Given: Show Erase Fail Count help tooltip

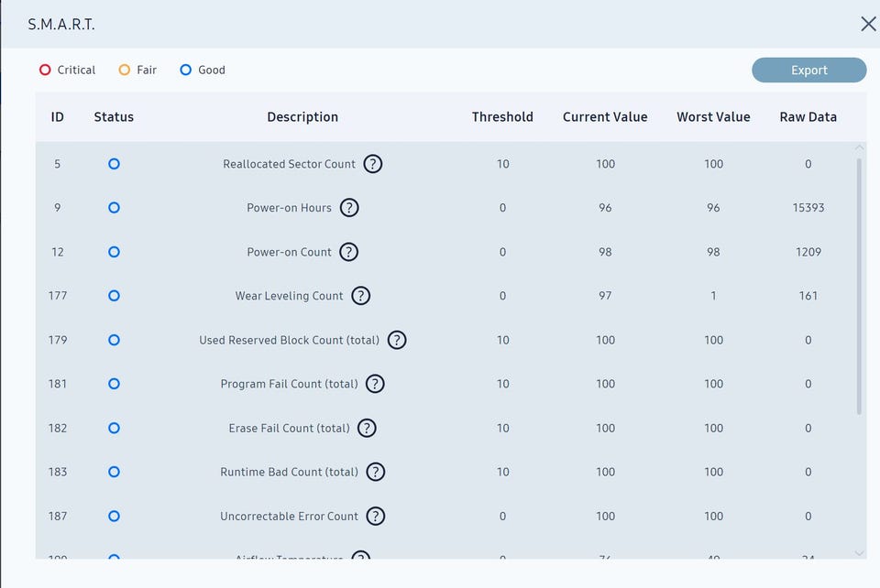Looking at the screenshot, I should [367, 428].
